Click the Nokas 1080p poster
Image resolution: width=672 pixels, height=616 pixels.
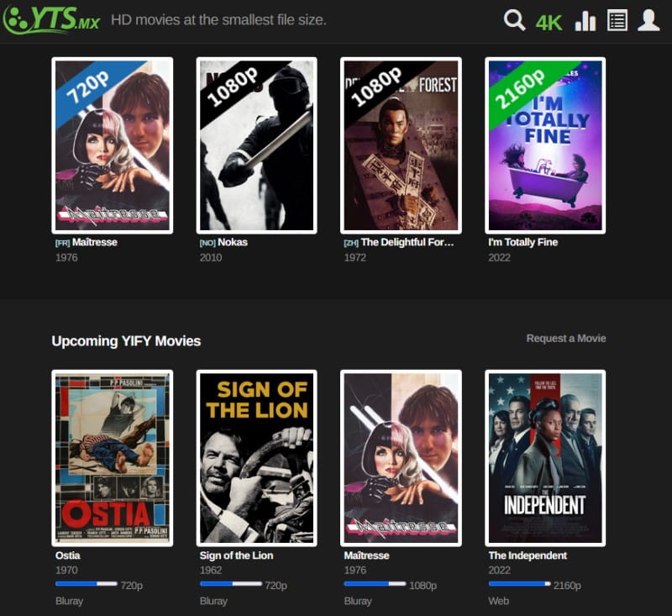(x=256, y=145)
